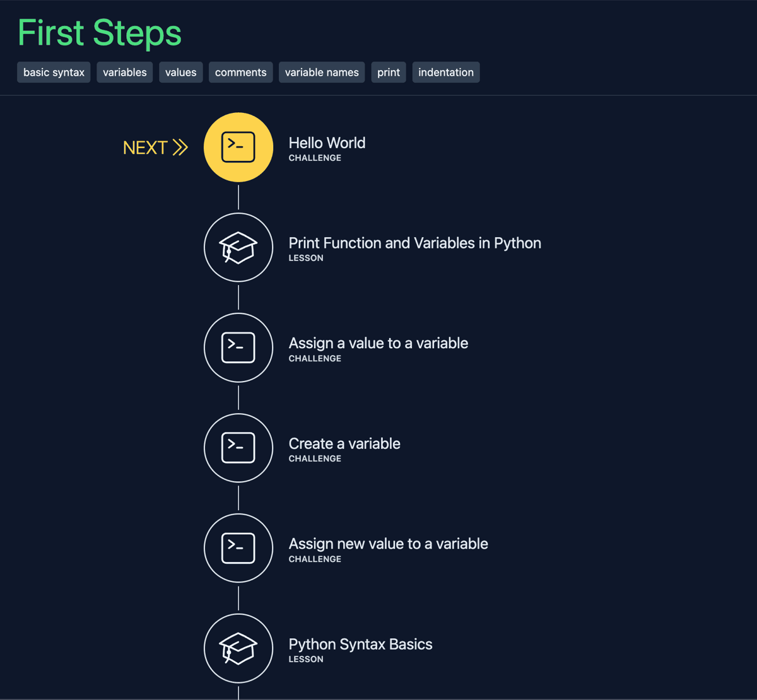757x700 pixels.
Task: Select the basic syntax tag
Action: pyautogui.click(x=54, y=72)
